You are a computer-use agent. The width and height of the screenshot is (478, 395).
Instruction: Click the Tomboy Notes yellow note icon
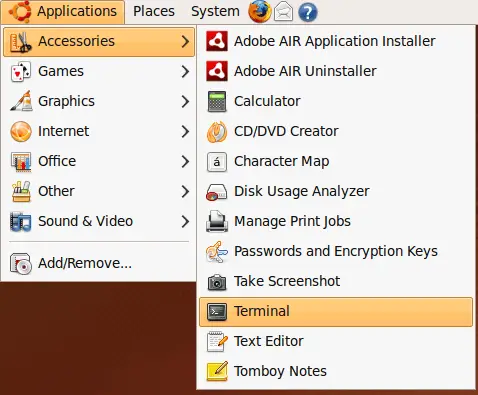click(x=217, y=371)
